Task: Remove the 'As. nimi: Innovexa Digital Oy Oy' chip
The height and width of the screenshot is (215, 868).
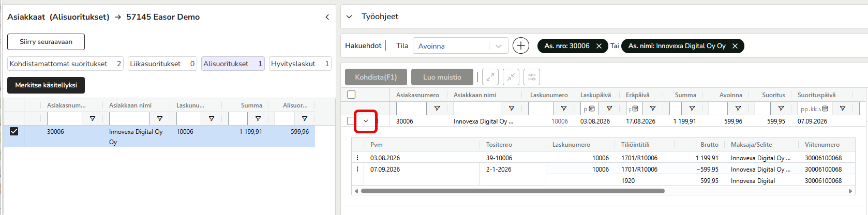Action: [735, 46]
